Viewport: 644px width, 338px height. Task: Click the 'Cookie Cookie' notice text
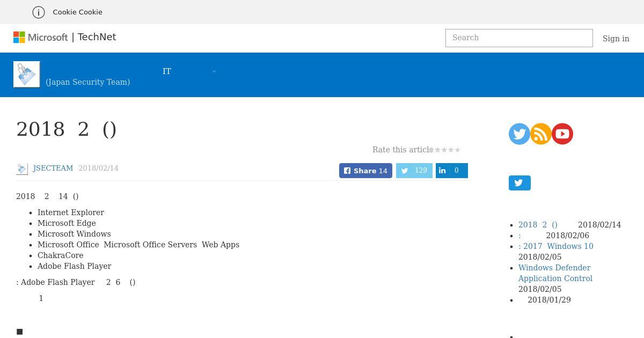(x=77, y=12)
